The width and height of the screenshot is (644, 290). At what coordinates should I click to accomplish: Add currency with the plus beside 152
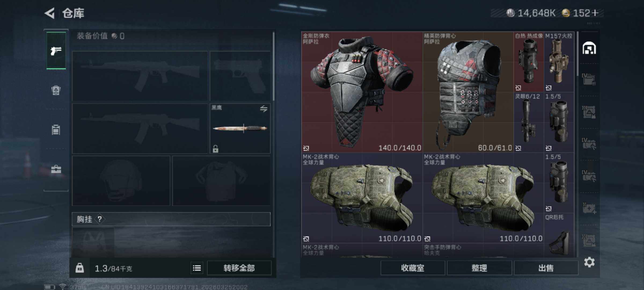(595, 13)
